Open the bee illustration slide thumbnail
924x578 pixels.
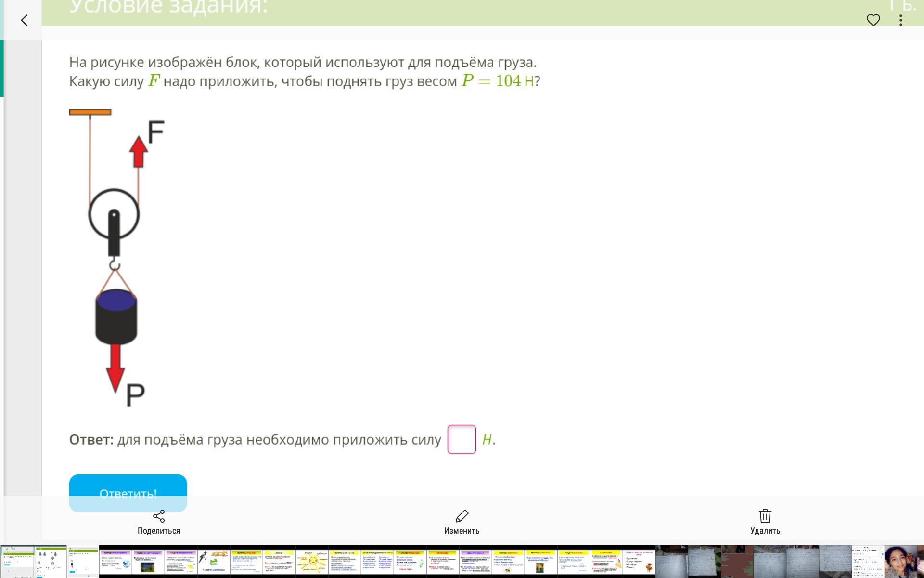coord(508,562)
